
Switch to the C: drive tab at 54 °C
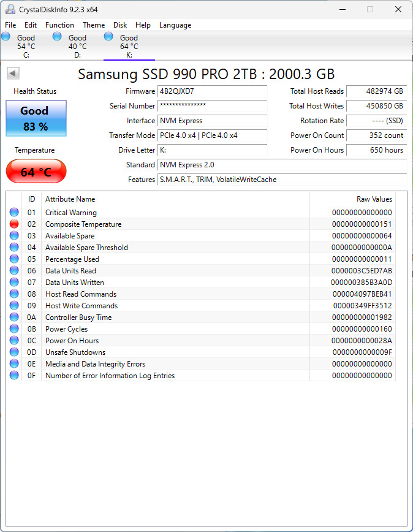pyautogui.click(x=26, y=46)
